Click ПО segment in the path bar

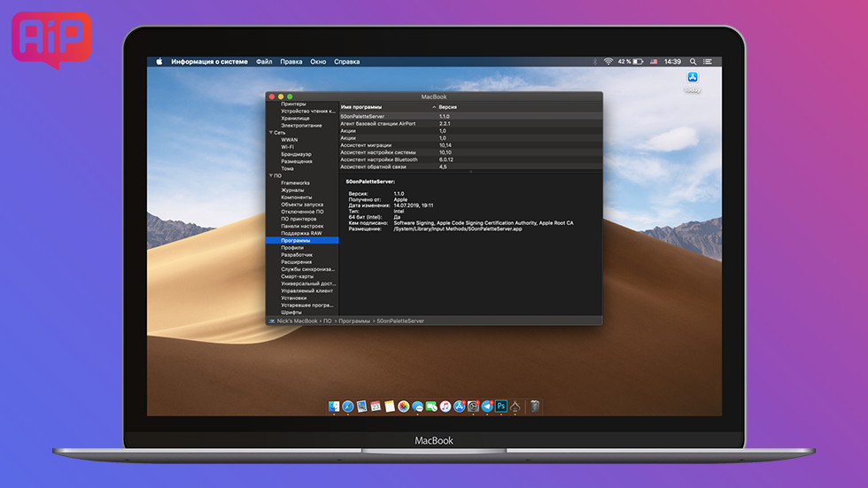327,321
